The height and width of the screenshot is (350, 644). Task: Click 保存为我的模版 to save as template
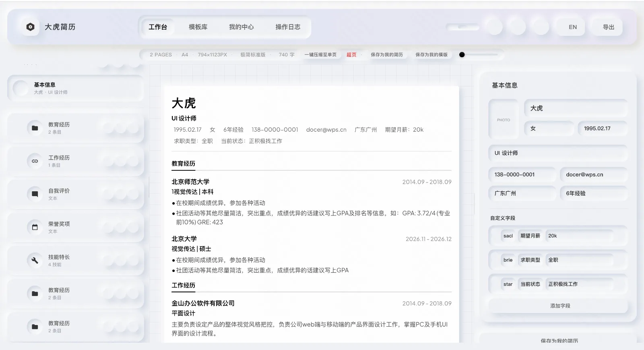pos(431,55)
